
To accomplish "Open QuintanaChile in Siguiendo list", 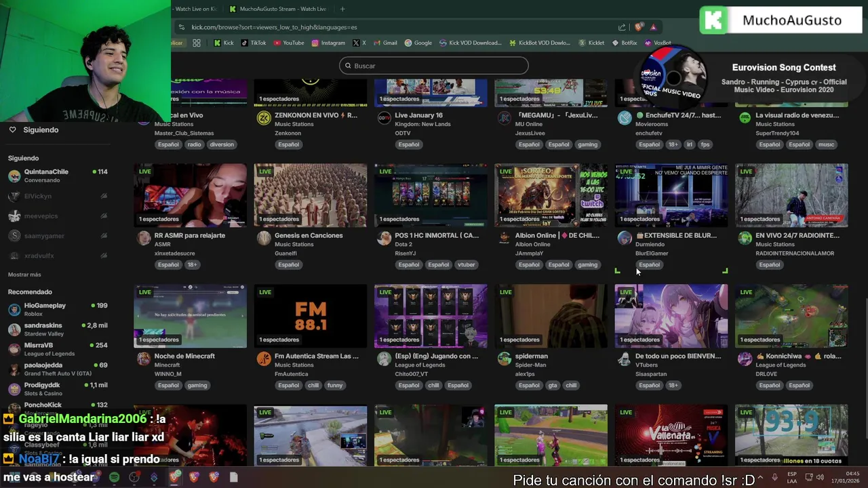I will click(58, 176).
